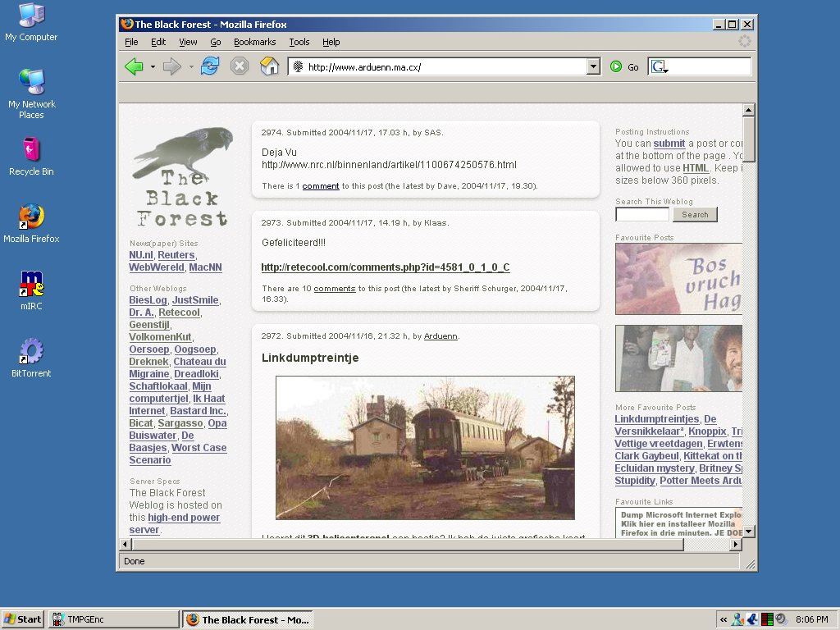This screenshot has width=840, height=630.
Task: Open the Go menu
Action: coord(216,42)
